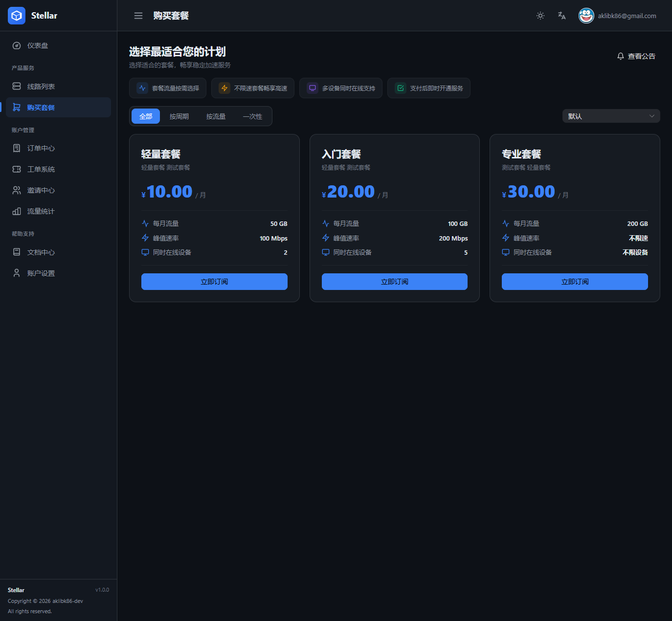Toggle the sidebar with hamburger menu icon
Screen dimensions: 672x621
(138, 16)
